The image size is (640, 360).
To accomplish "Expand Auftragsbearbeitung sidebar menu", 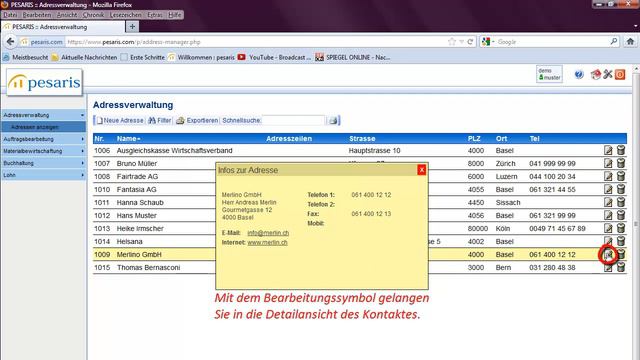I will coord(43,139).
